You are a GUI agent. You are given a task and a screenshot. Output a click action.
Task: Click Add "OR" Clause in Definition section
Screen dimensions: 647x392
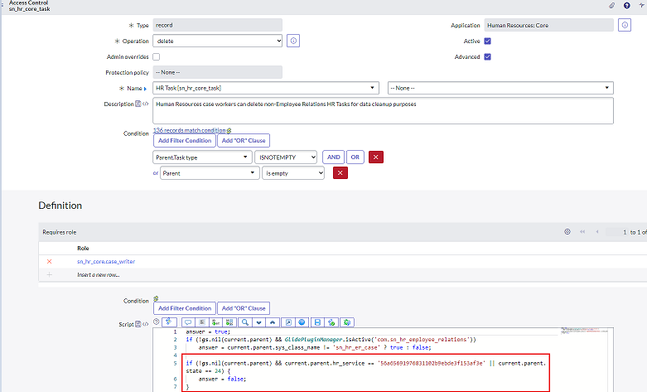coord(243,308)
